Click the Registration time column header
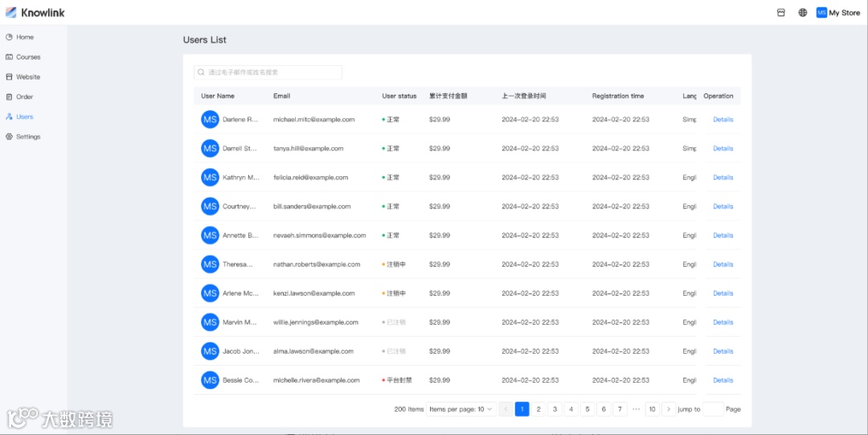The width and height of the screenshot is (868, 435). coord(618,96)
